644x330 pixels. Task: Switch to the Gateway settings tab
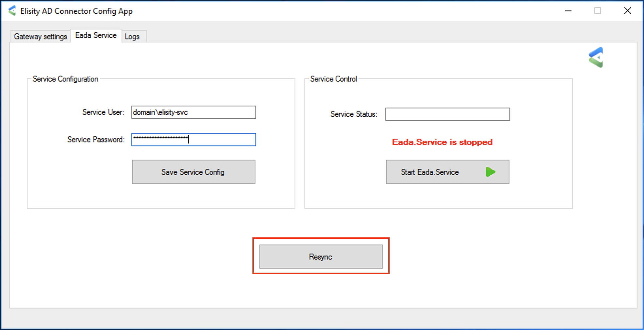click(40, 37)
